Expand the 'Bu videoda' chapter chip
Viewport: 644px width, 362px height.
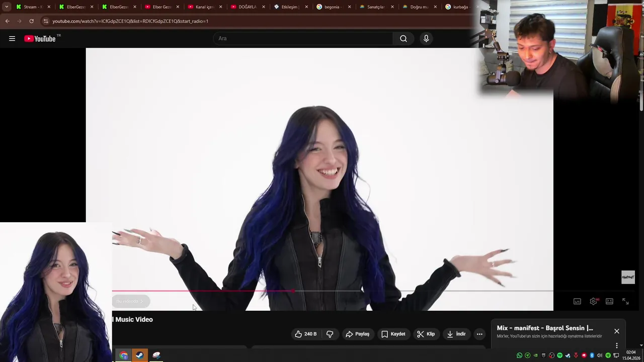click(130, 301)
